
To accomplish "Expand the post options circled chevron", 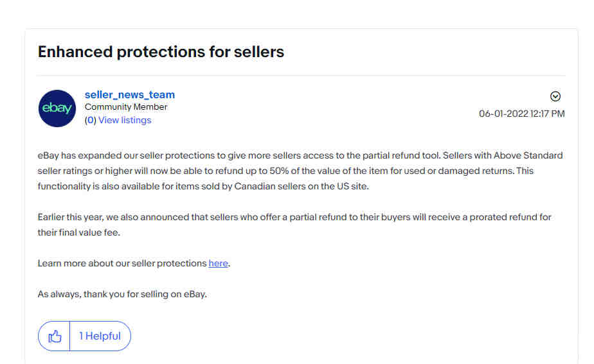I will click(x=555, y=96).
